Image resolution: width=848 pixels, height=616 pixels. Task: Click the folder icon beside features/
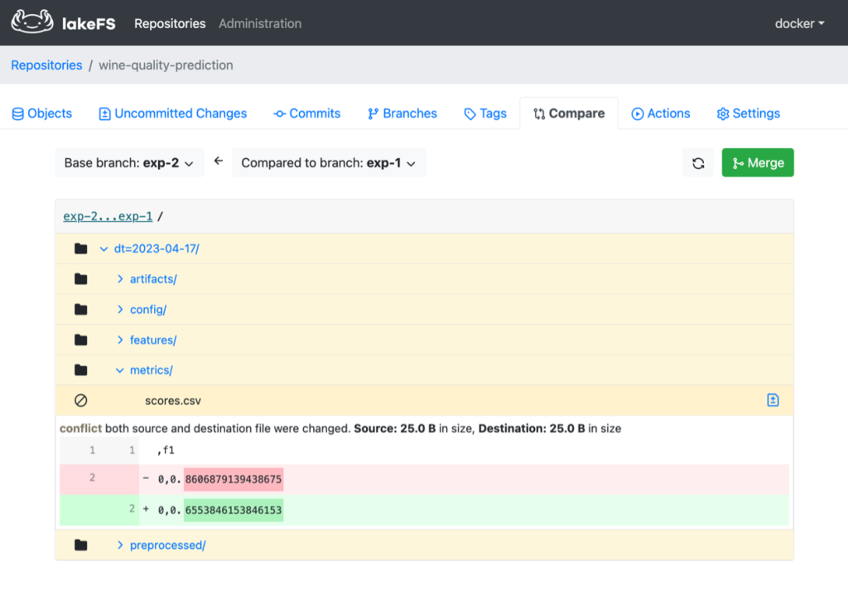coord(81,339)
